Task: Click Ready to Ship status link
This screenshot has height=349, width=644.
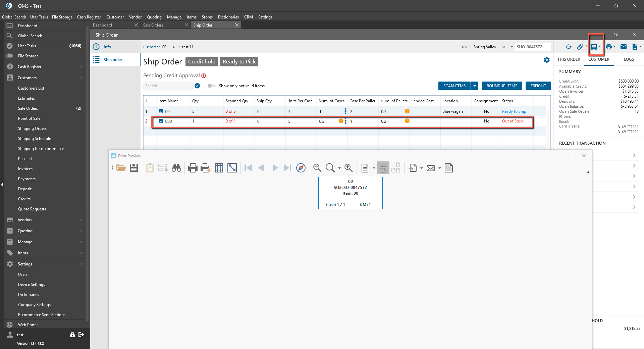Action: (x=514, y=111)
